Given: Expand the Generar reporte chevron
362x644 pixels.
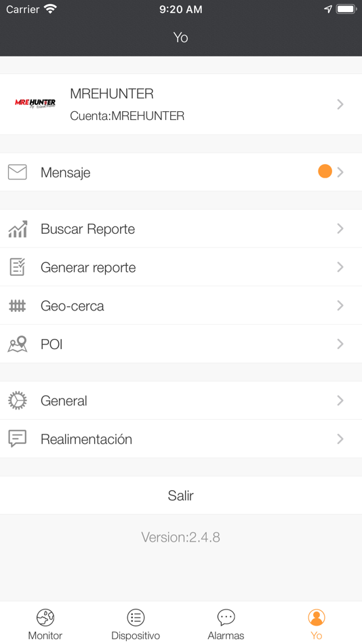Looking at the screenshot, I should [340, 267].
